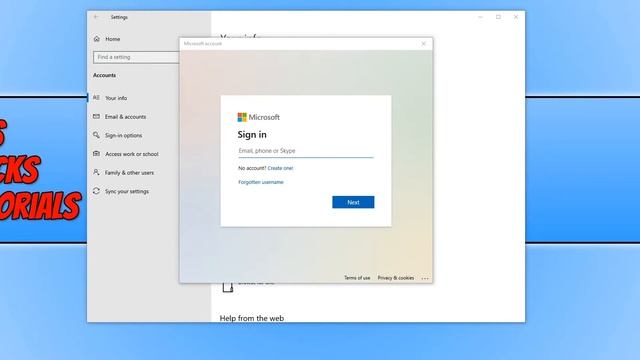Screen dimensions: 640x360
Task: Click the Accounts heading text
Action: pos(104,75)
